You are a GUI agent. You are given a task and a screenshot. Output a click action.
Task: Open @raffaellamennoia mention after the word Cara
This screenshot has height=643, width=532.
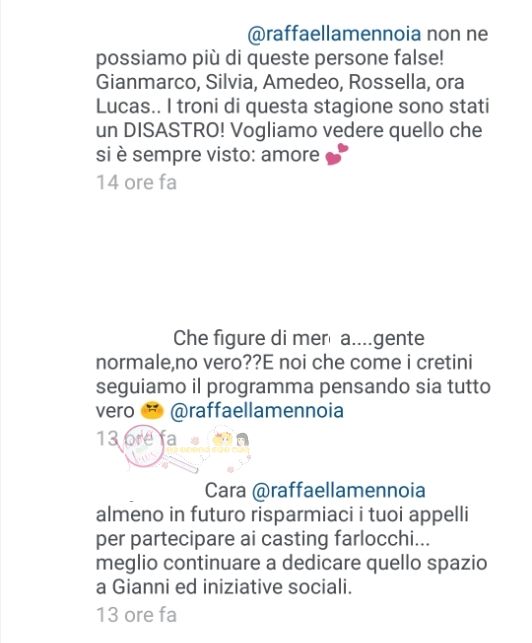[338, 490]
